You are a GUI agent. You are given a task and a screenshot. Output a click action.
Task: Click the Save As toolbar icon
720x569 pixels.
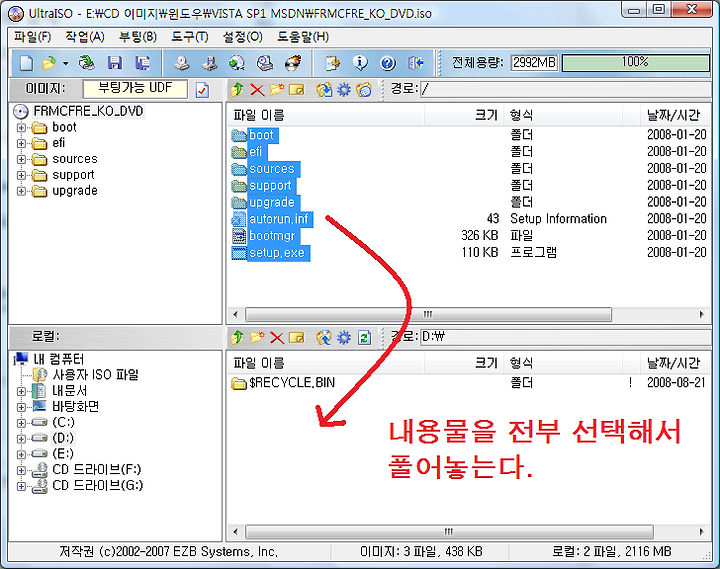pyautogui.click(x=142, y=63)
